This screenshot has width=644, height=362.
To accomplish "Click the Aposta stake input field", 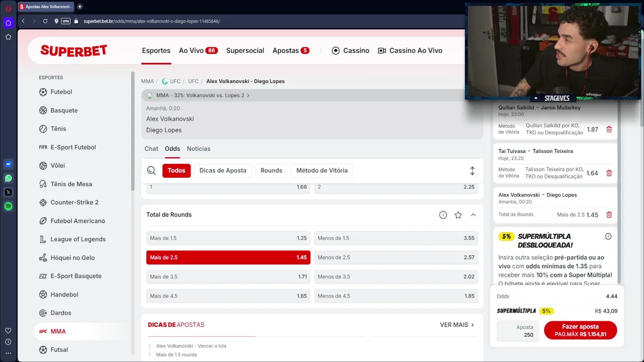I will 518,331.
